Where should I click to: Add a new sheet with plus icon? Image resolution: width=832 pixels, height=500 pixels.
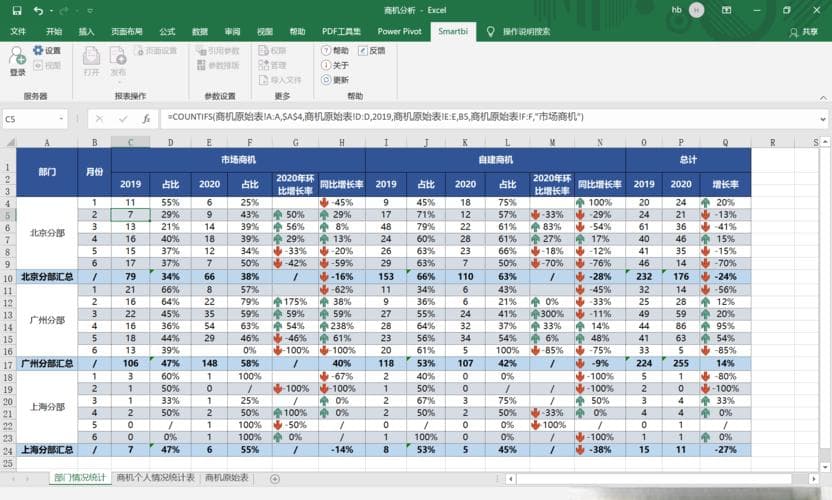pyautogui.click(x=274, y=479)
